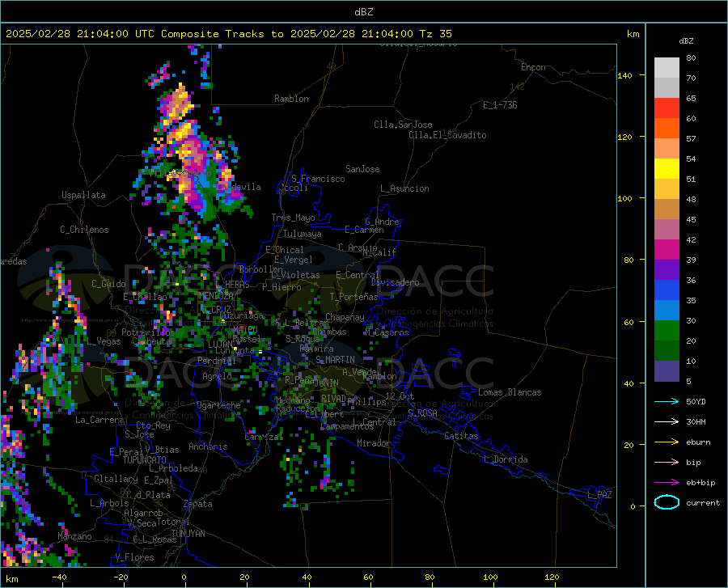728x588 pixels.
Task: Click the 'C_Chilenos' label on map
Action: click(84, 230)
